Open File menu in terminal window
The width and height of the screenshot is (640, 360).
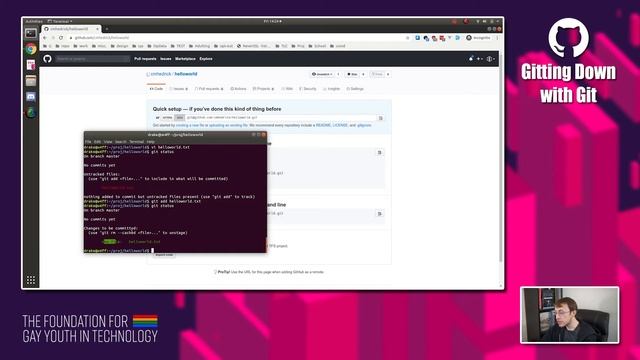point(88,142)
